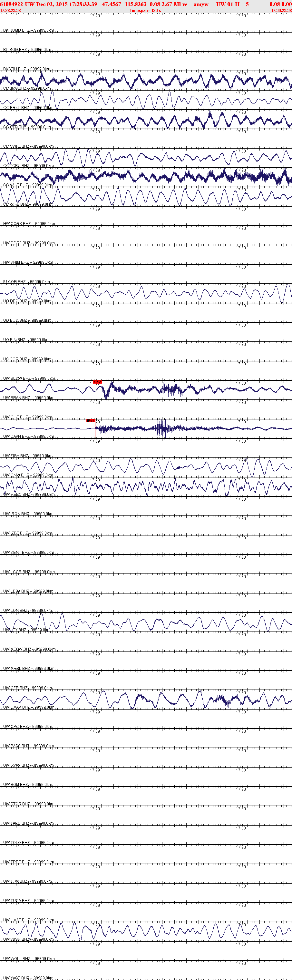Click the red event header line at top
292x980 pixels.
point(146,4)
